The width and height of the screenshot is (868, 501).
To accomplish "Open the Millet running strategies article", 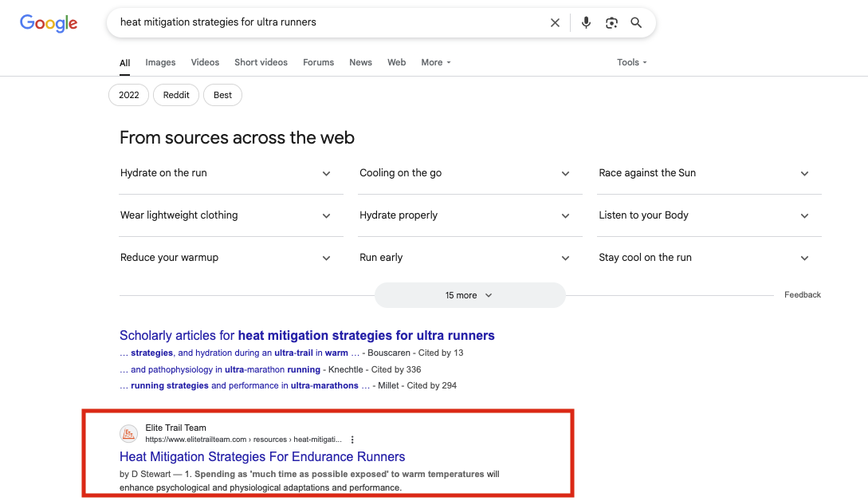I will coord(245,386).
